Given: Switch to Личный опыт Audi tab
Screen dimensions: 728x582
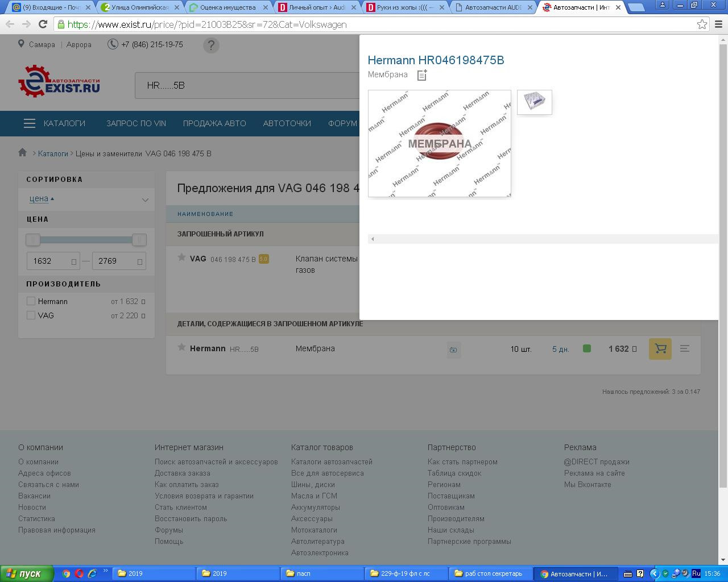Looking at the screenshot, I should [x=316, y=7].
